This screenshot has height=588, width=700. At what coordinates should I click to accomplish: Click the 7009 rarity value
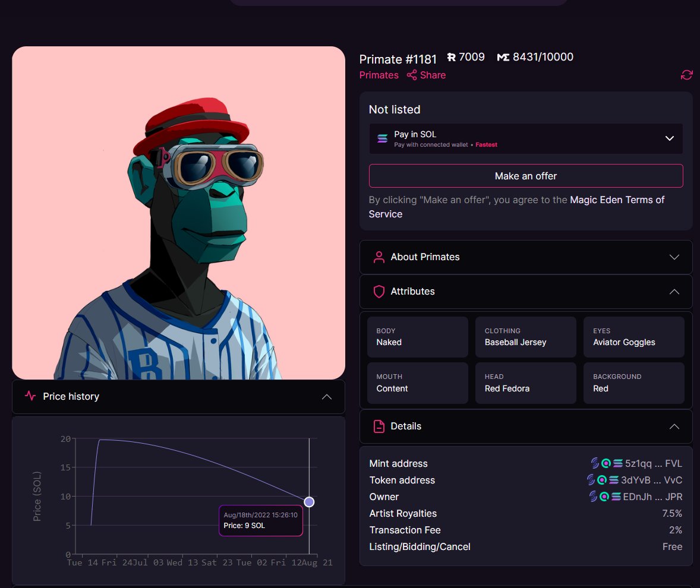[x=471, y=57]
